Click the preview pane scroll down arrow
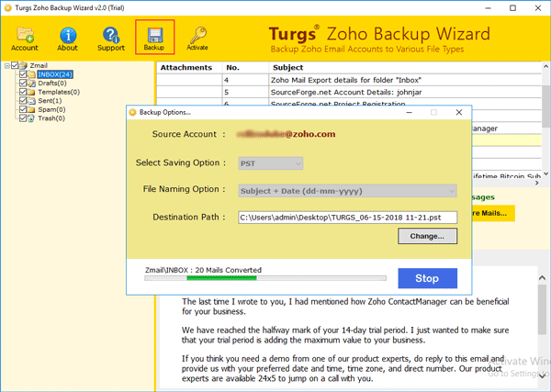The height and width of the screenshot is (392, 551). pyautogui.click(x=542, y=375)
